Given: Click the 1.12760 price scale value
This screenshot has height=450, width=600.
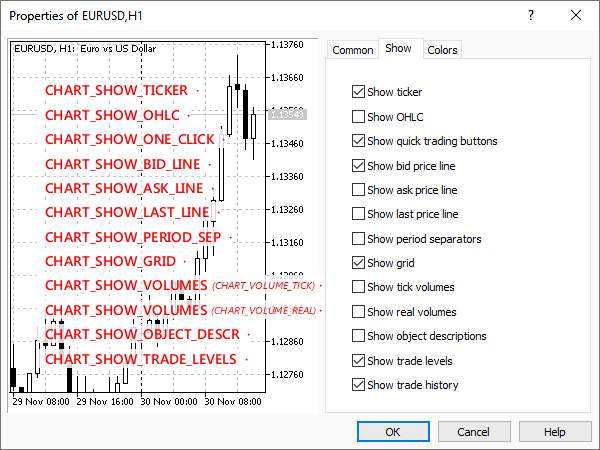Looking at the screenshot, I should (x=287, y=374).
